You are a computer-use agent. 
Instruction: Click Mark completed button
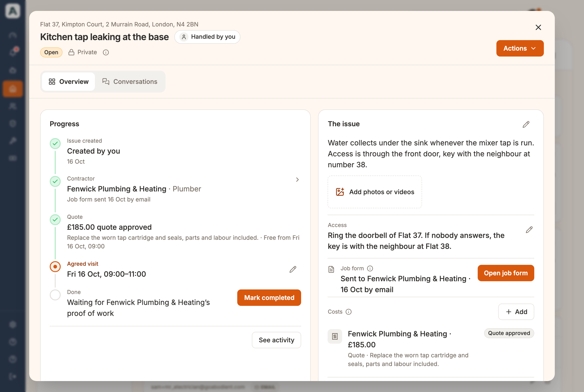click(269, 297)
